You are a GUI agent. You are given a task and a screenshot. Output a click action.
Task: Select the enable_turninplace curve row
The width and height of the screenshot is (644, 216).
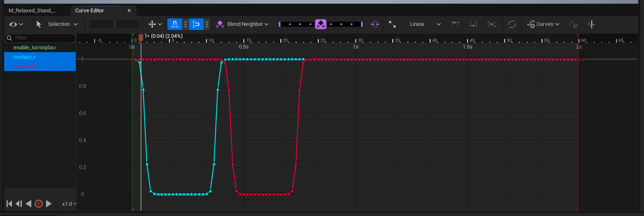click(x=40, y=47)
